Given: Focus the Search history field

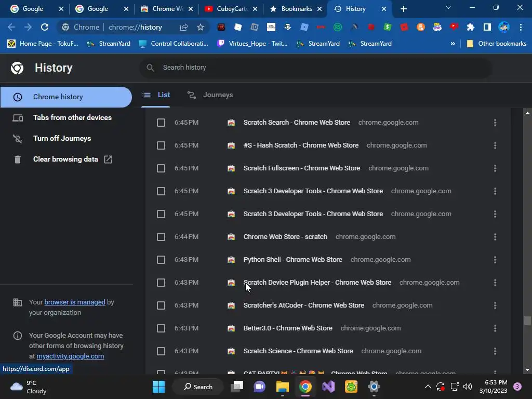Looking at the screenshot, I should point(315,68).
